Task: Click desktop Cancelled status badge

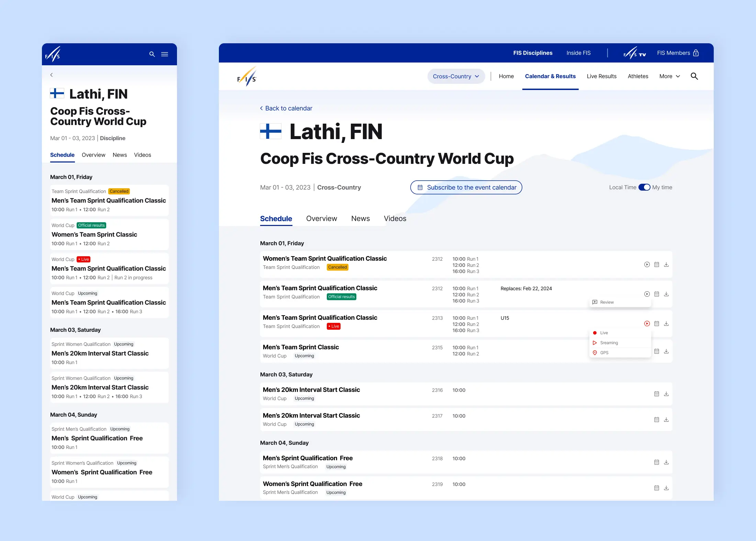Action: coord(337,267)
